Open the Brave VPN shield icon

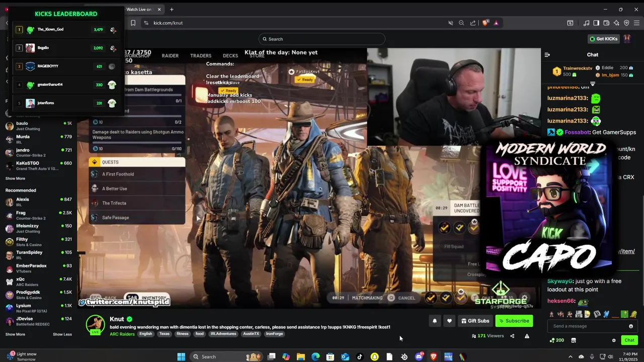click(626, 23)
